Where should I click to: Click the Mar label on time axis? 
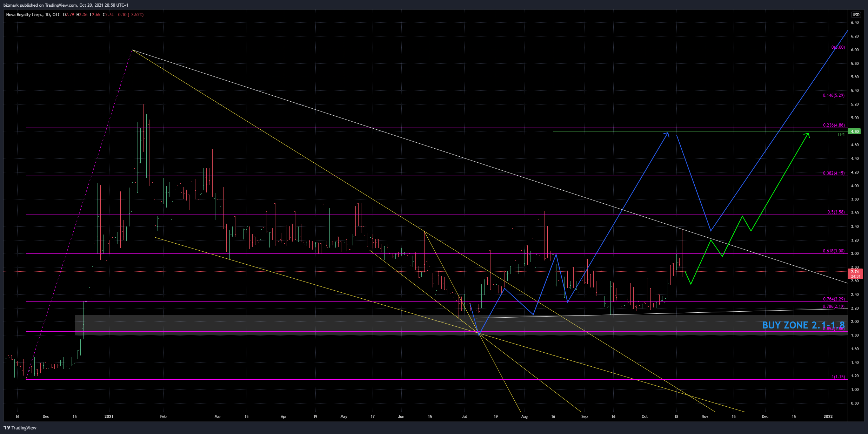[x=218, y=416]
